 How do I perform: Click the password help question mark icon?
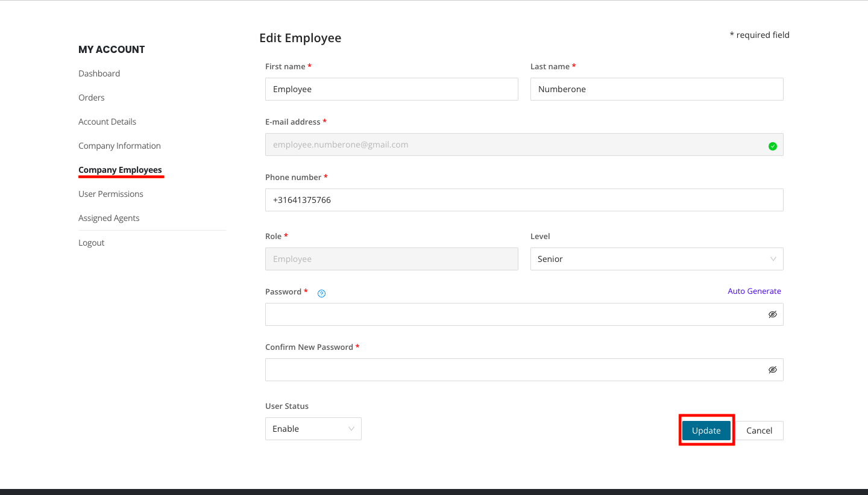click(321, 293)
